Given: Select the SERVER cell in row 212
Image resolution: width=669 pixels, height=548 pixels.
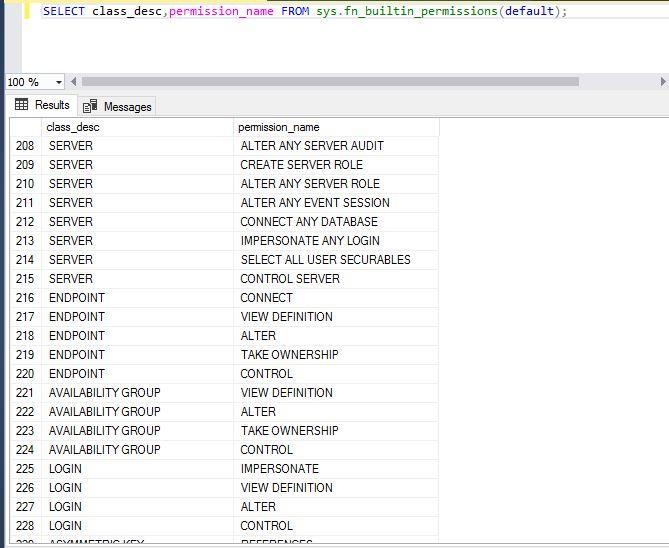Looking at the screenshot, I should [137, 222].
